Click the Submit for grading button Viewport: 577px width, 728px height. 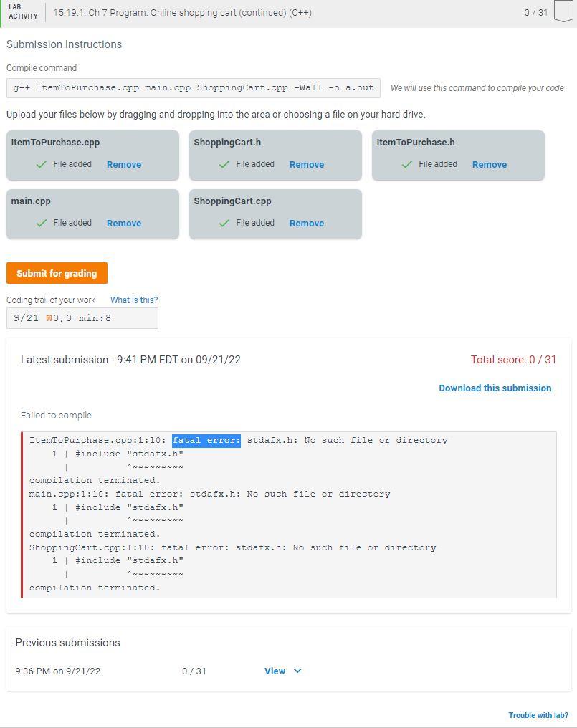[57, 273]
